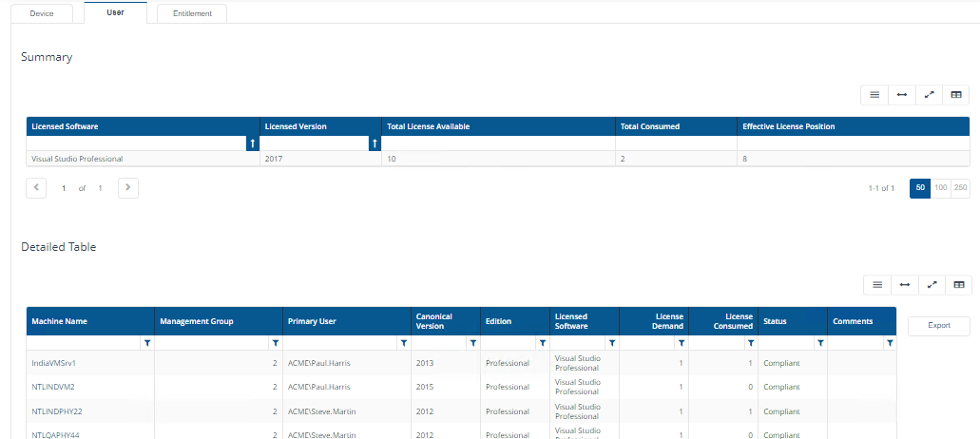Click the sort arrow under Licensed Software
The height and width of the screenshot is (439, 980).
[x=253, y=143]
